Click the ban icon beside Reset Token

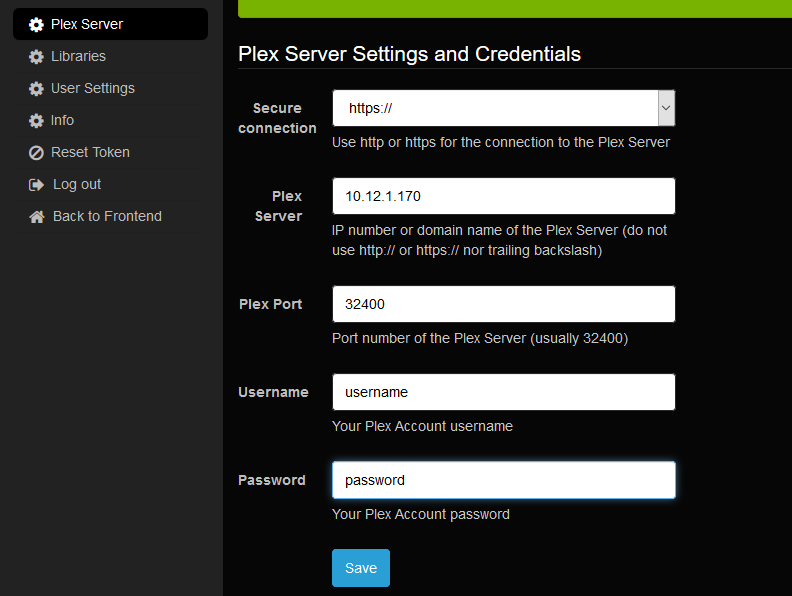tap(36, 153)
